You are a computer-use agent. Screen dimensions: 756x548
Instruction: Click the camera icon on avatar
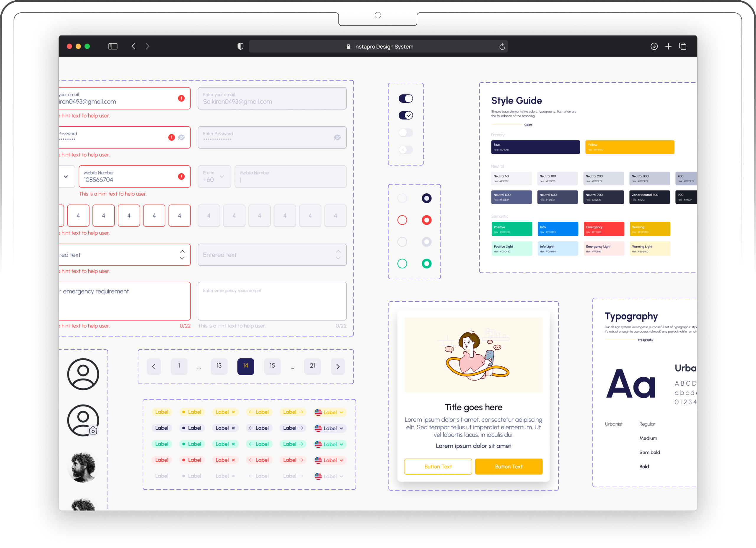coord(93,431)
